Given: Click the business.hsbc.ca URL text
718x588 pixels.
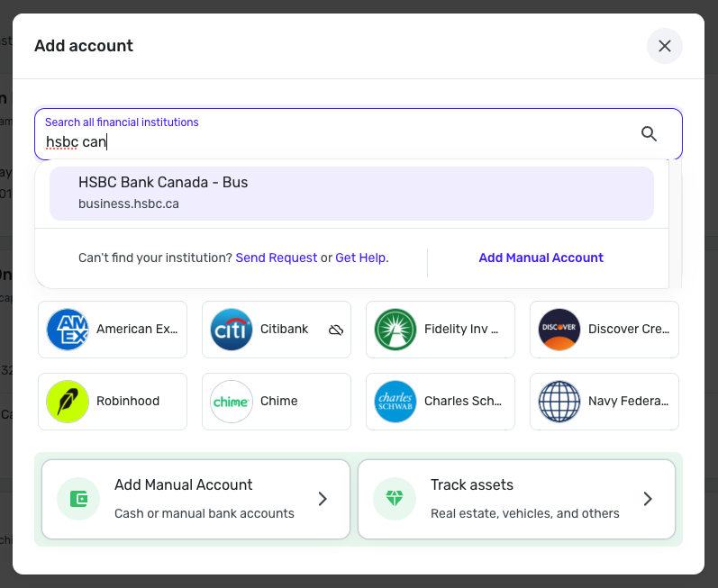Looking at the screenshot, I should click(x=129, y=204).
